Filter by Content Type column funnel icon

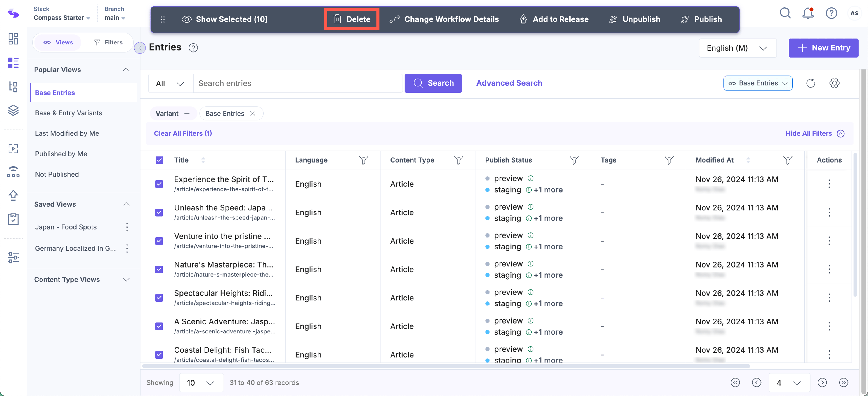click(458, 160)
